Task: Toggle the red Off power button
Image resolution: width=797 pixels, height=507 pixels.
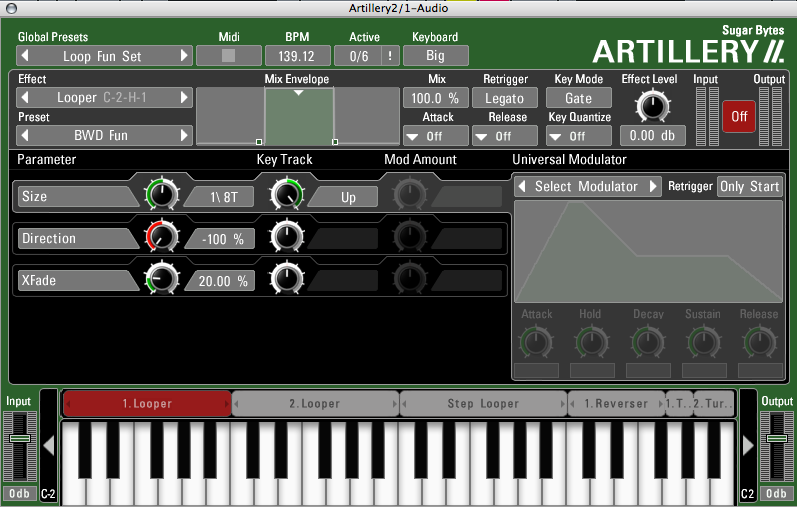Action: tap(739, 116)
